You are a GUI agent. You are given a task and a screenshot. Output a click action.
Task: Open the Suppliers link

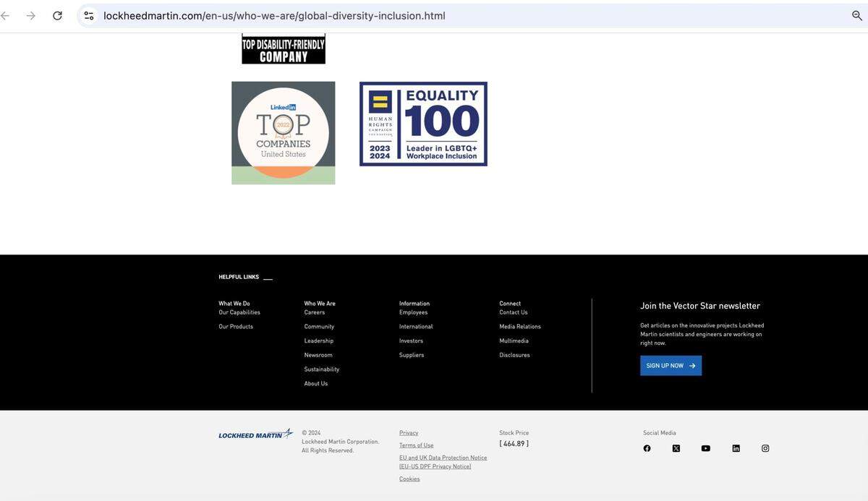[x=412, y=355]
